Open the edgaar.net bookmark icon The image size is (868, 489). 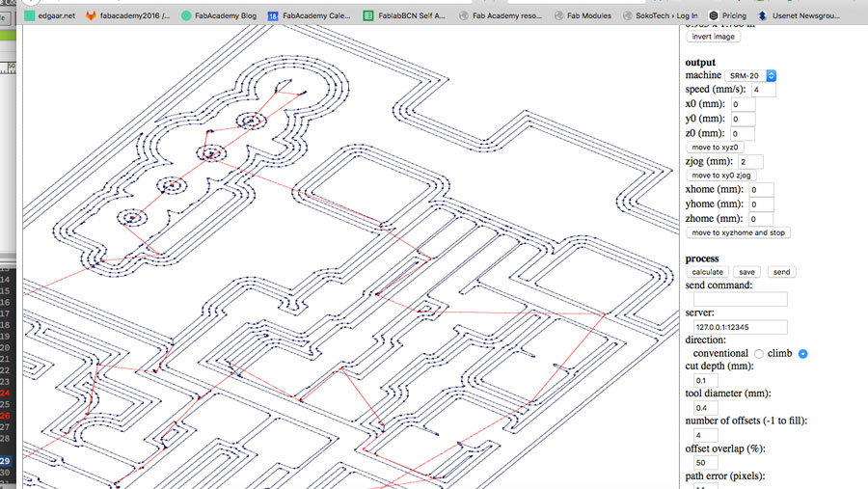tap(29, 15)
